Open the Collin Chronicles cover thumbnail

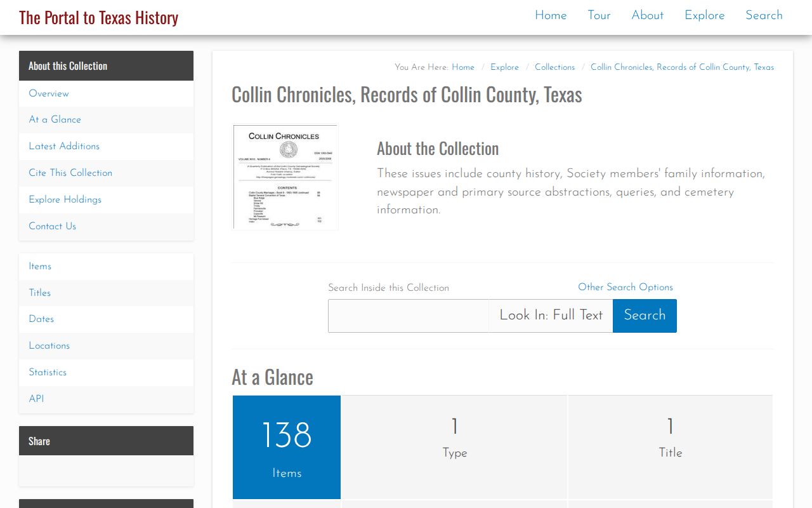(x=285, y=177)
